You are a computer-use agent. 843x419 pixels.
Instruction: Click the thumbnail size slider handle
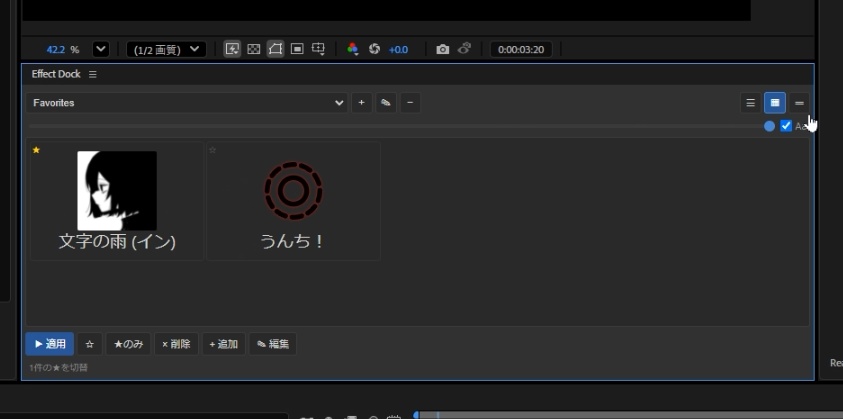[x=769, y=126]
